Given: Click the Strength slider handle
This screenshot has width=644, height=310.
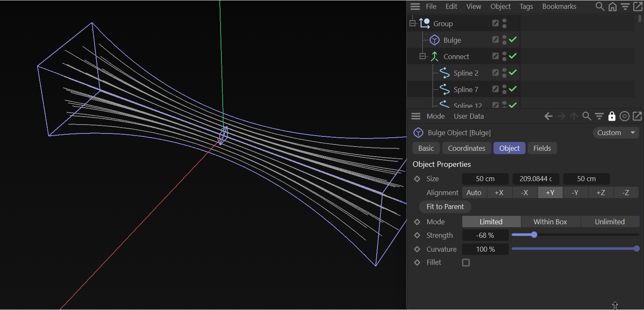Looking at the screenshot, I should pyautogui.click(x=534, y=235).
